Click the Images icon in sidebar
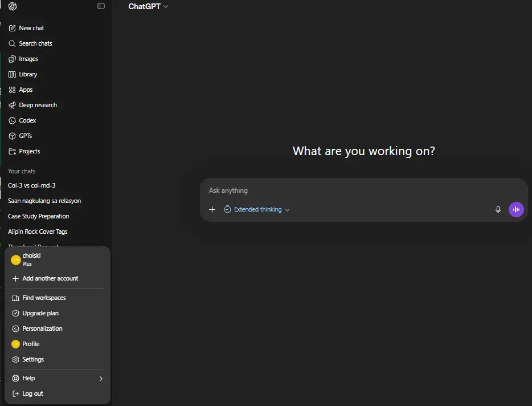This screenshot has height=406, width=532. [12, 59]
